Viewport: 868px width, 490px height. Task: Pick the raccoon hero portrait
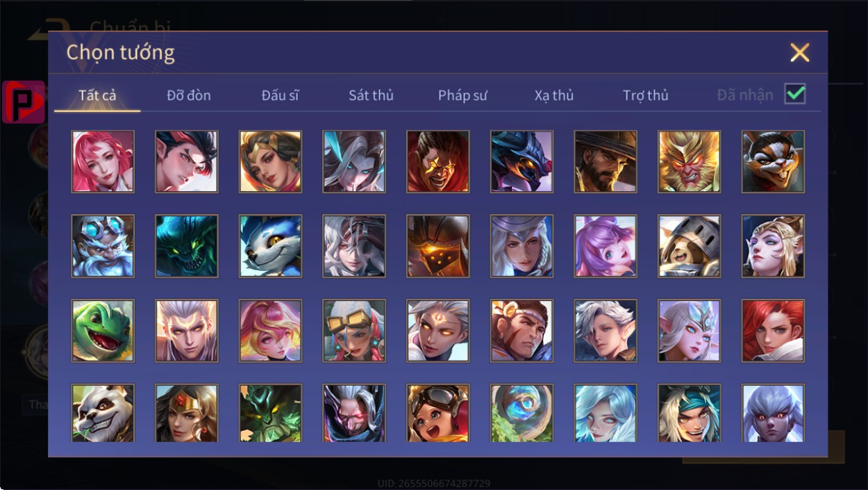773,161
